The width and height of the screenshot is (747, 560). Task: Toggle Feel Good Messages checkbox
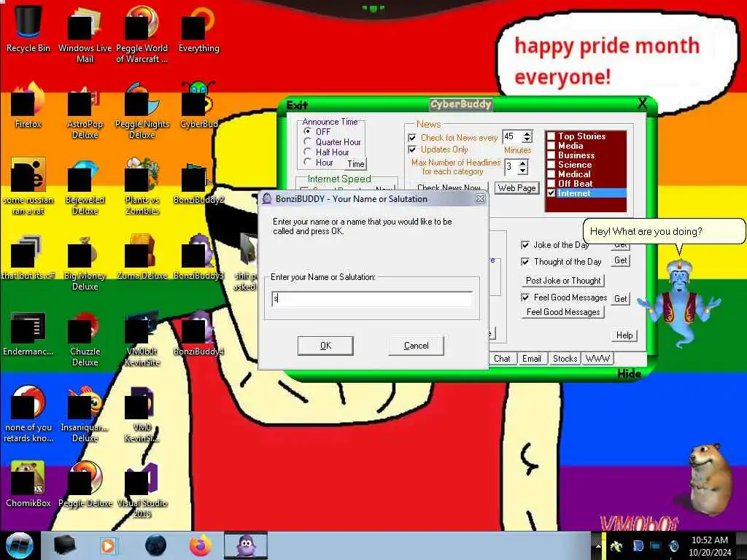click(525, 297)
